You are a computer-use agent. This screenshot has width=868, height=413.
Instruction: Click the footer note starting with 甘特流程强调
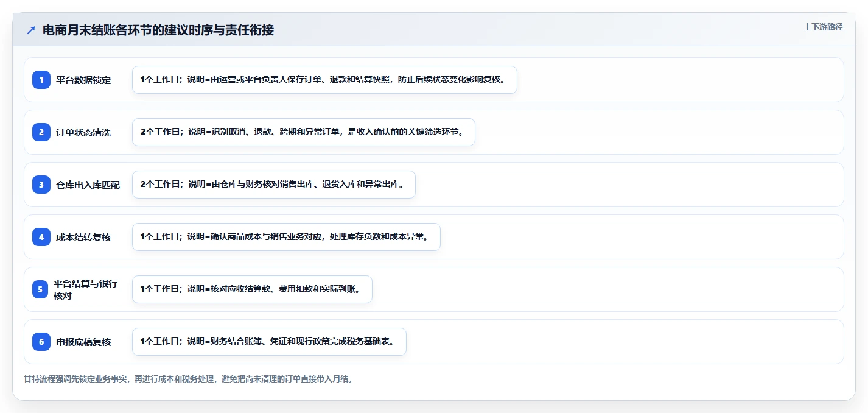(188, 379)
